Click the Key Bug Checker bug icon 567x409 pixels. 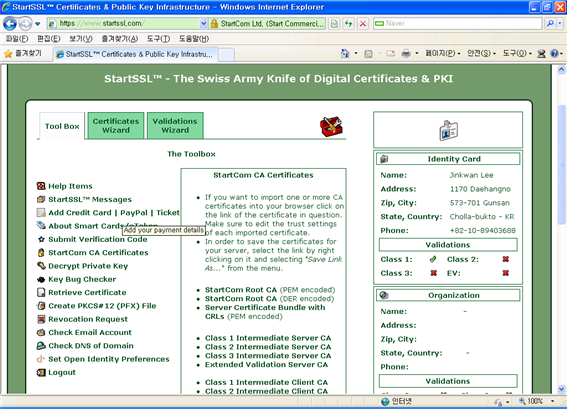point(41,279)
